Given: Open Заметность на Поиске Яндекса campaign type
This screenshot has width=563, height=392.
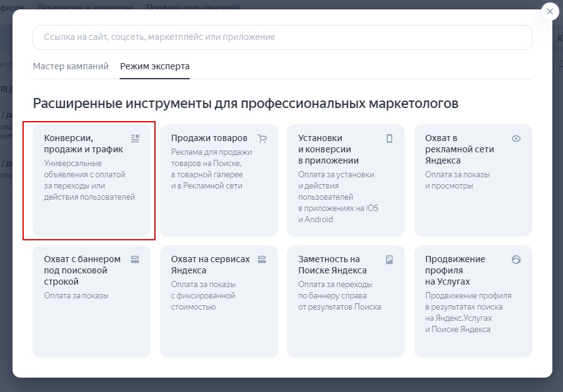Looking at the screenshot, I should pos(346,301).
